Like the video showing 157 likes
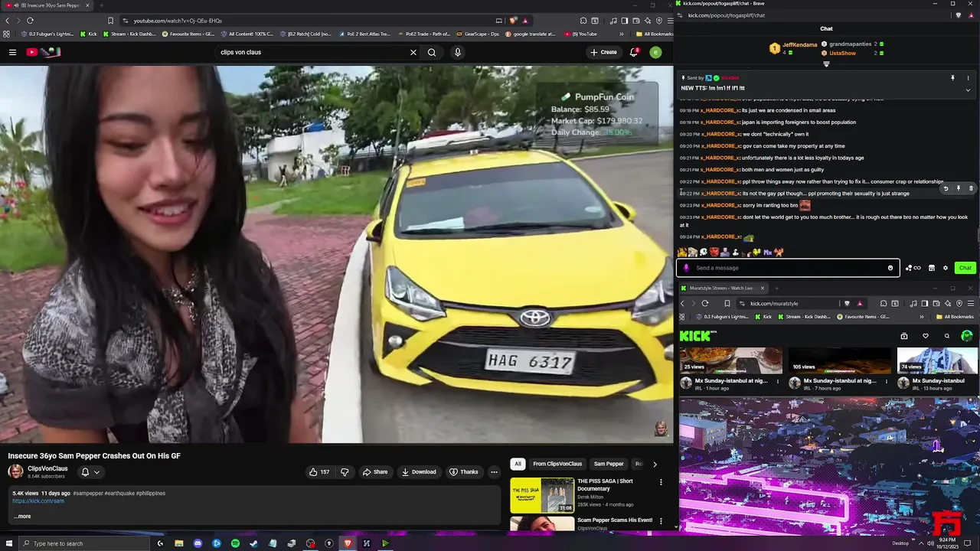The width and height of the screenshot is (980, 551). coord(319,471)
